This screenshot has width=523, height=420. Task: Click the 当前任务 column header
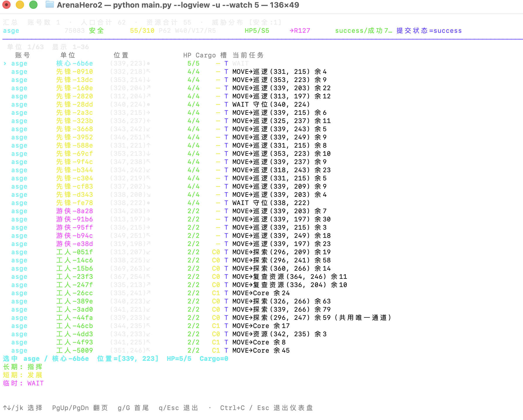pyautogui.click(x=248, y=55)
